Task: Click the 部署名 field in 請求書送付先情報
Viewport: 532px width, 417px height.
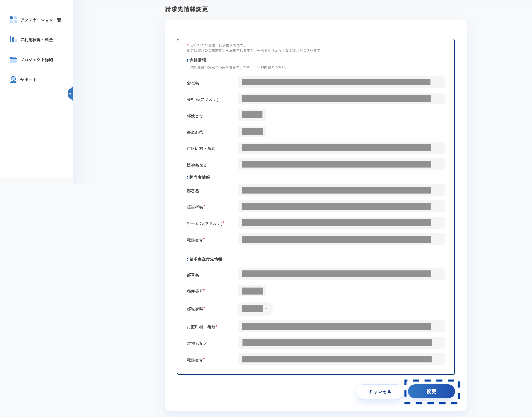Action: coord(341,274)
